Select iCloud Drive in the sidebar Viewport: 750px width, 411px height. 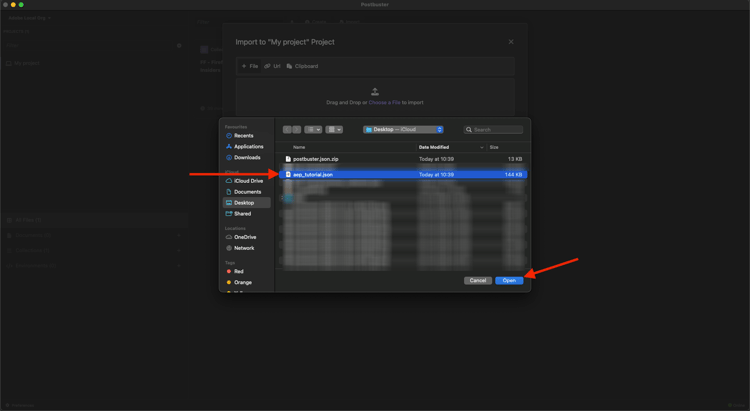244,181
